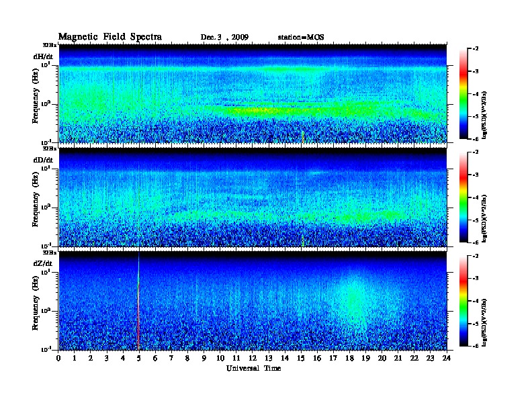Click the 10^-1 frequency tick of dZ/dt panel
Screen dimensions: 532x411
pos(46,349)
